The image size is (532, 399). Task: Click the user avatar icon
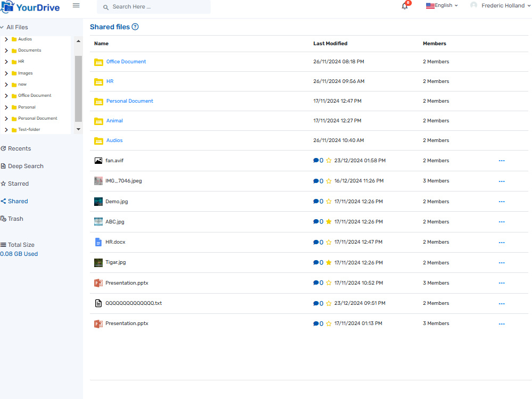[x=473, y=5]
